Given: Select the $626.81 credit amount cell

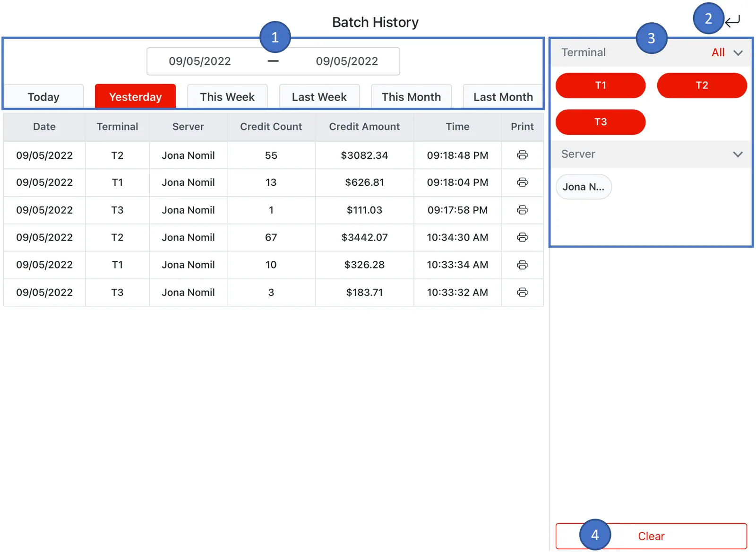Looking at the screenshot, I should pos(364,182).
